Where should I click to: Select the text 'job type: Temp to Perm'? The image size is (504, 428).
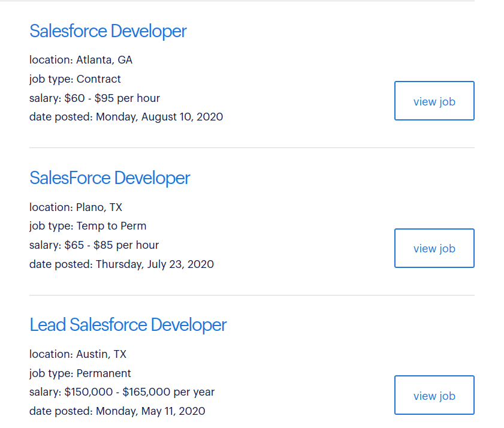click(87, 226)
